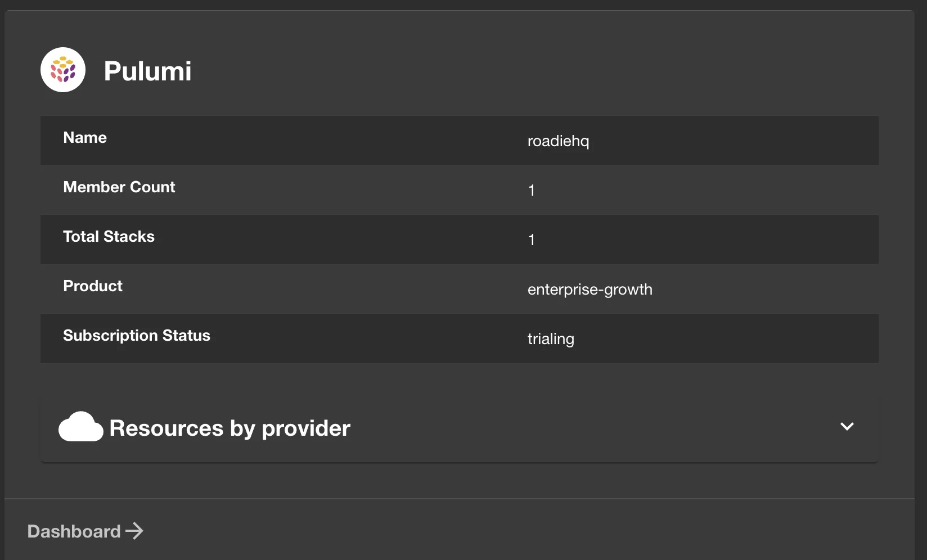
Task: Select the roadiehq organization name value
Action: [558, 141]
